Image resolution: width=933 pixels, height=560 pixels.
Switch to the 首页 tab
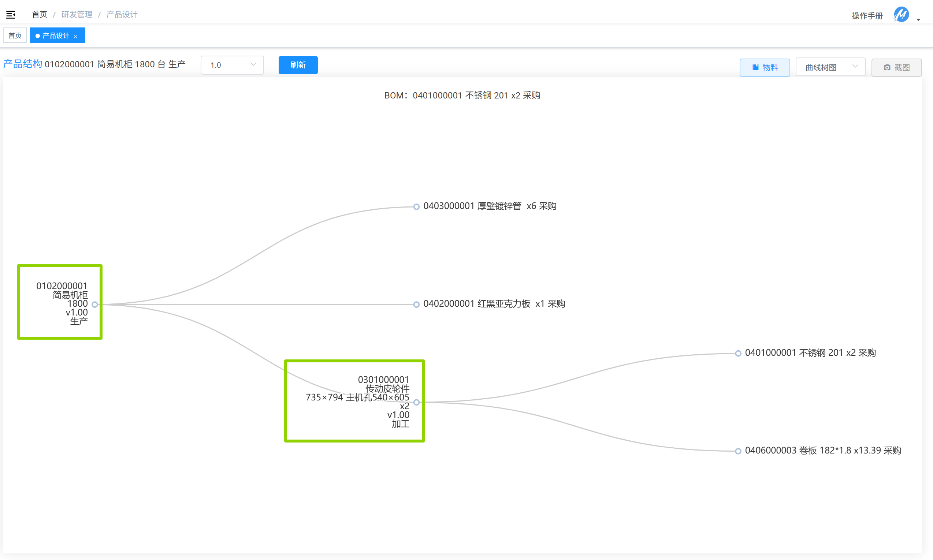15,36
